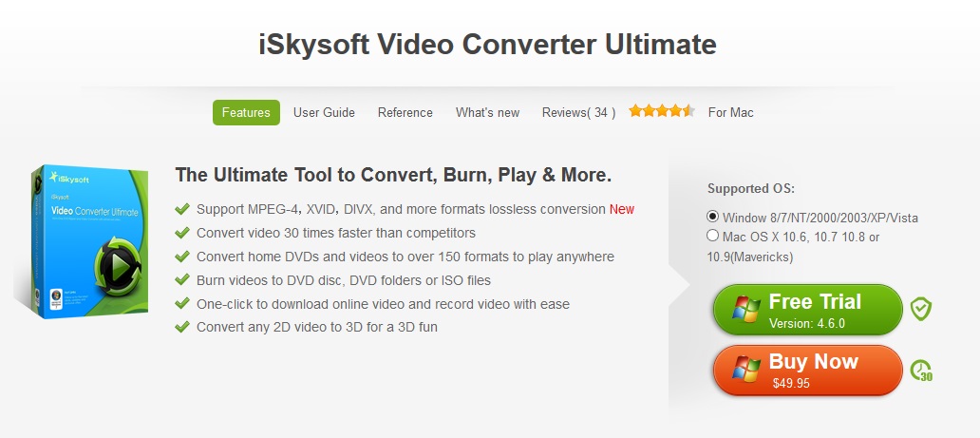Open Reviews( 34 ) link
This screenshot has height=438, width=980.
tap(578, 113)
